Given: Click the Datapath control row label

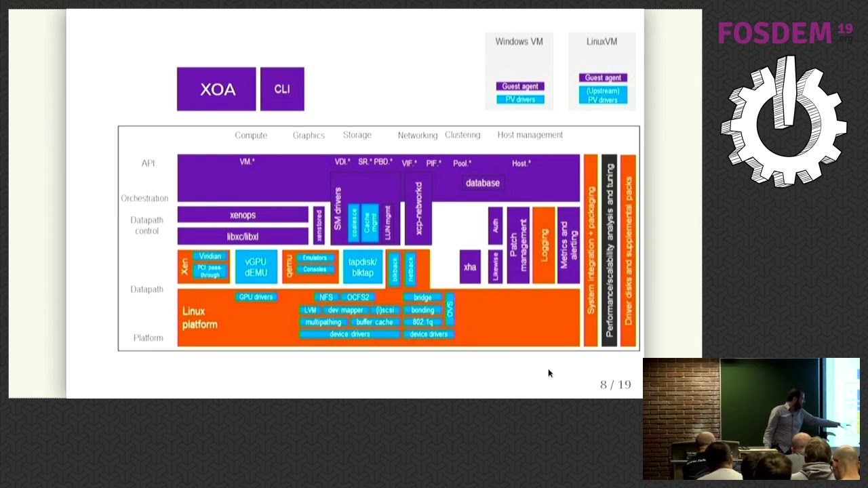Looking at the screenshot, I should pos(146,226).
